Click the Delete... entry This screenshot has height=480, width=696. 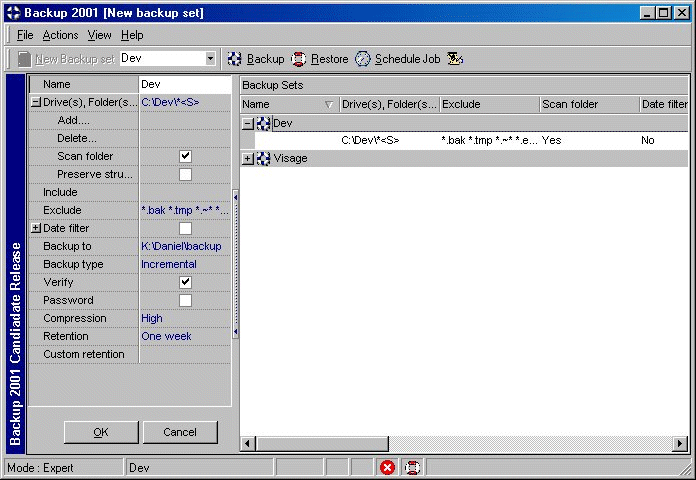76,138
